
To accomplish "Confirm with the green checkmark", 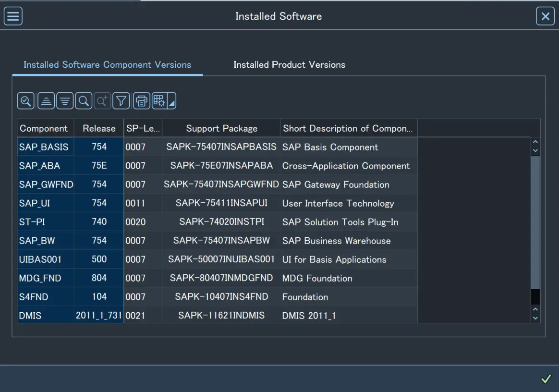I will (546, 379).
